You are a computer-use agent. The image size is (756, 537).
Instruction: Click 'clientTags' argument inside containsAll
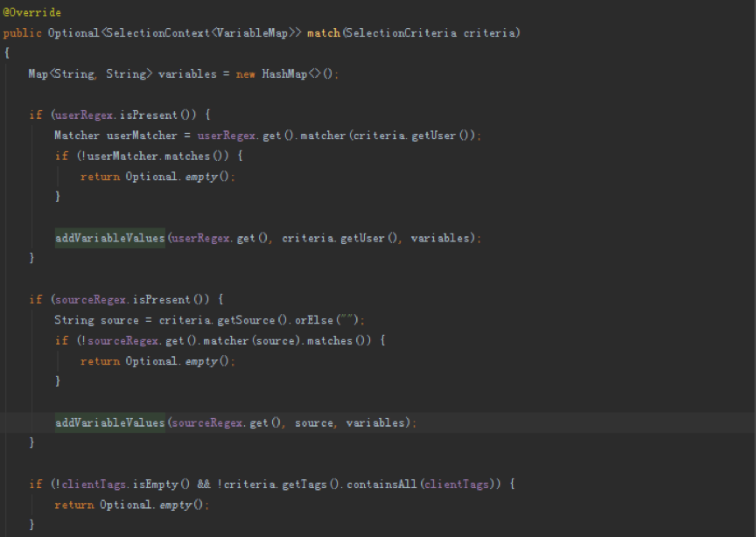click(x=457, y=485)
